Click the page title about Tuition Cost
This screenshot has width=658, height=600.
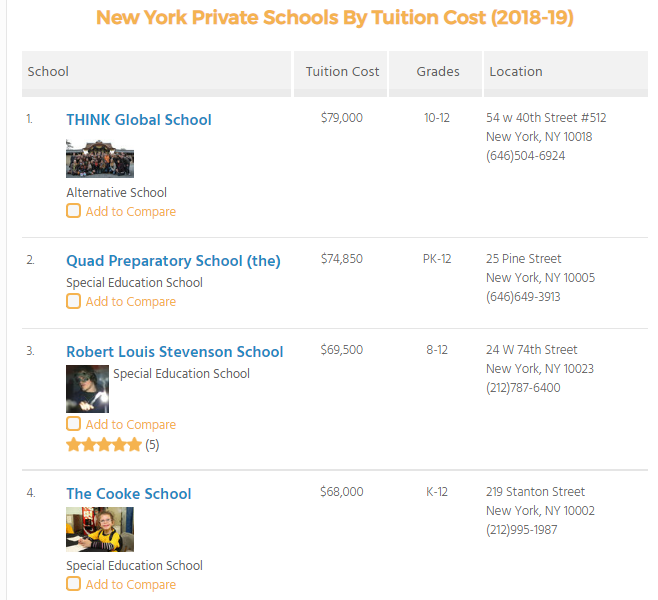(x=334, y=18)
